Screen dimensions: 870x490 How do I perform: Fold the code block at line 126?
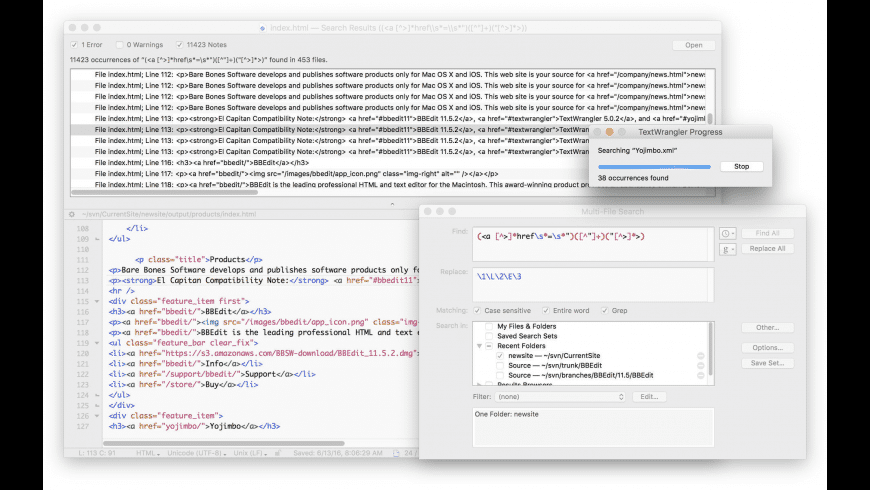click(97, 416)
